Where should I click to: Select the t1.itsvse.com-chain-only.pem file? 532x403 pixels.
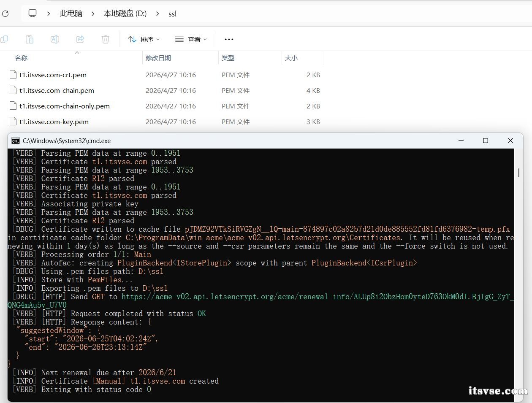point(64,106)
